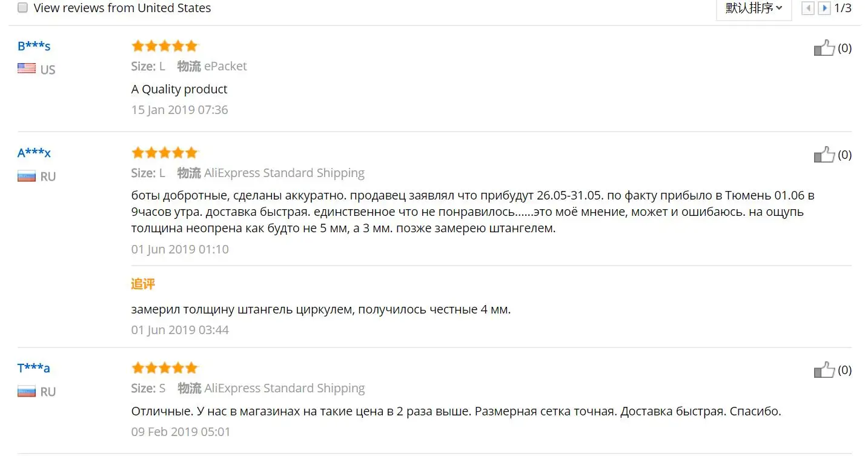Click the like count next to A***x's thumbs-up

pos(844,155)
